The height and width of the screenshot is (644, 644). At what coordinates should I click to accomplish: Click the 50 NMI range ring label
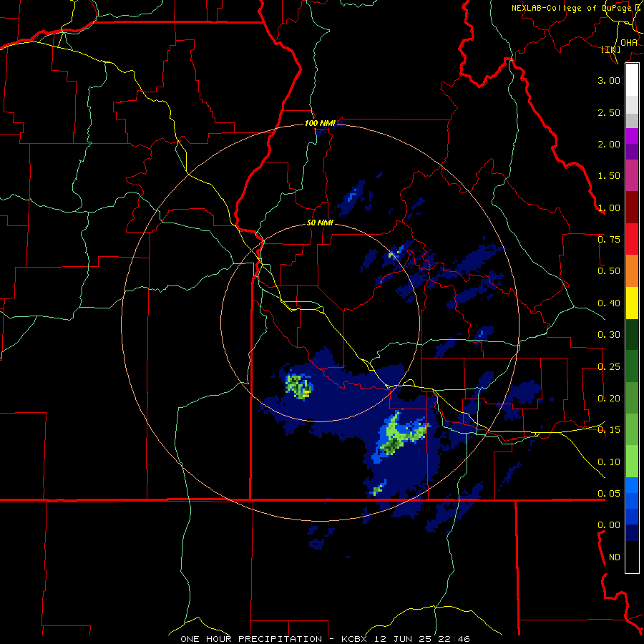pyautogui.click(x=320, y=223)
